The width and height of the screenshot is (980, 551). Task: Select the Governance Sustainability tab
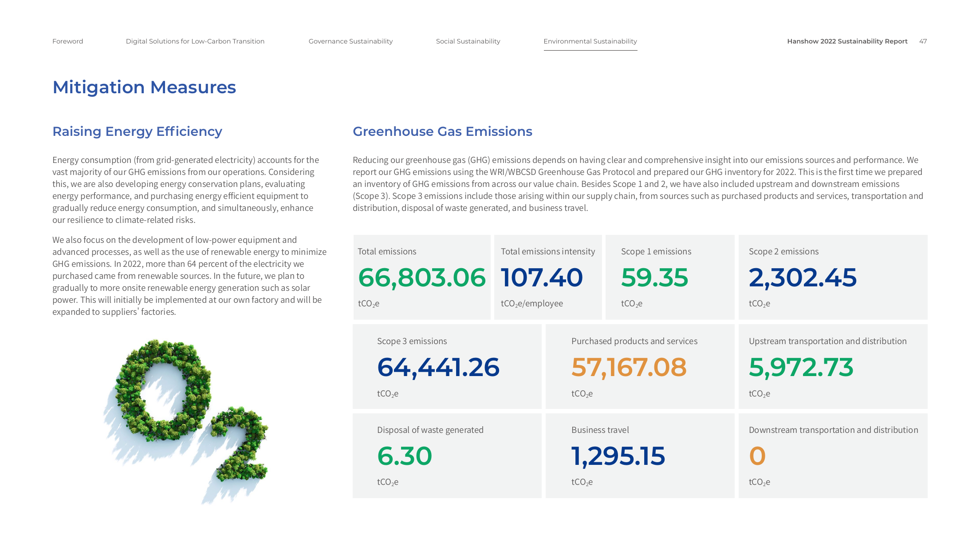pos(350,41)
